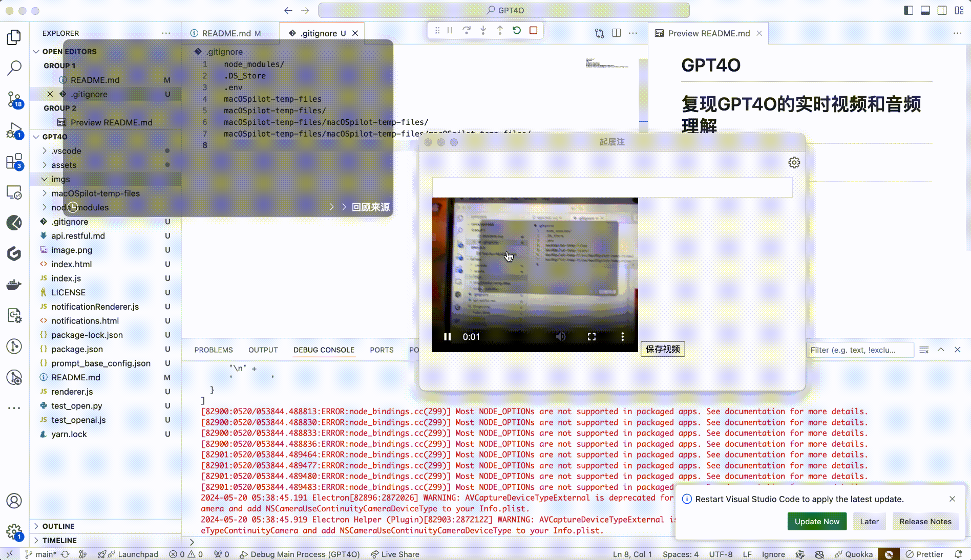Open the PORTS panel tab
Image resolution: width=971 pixels, height=560 pixels.
click(x=382, y=350)
